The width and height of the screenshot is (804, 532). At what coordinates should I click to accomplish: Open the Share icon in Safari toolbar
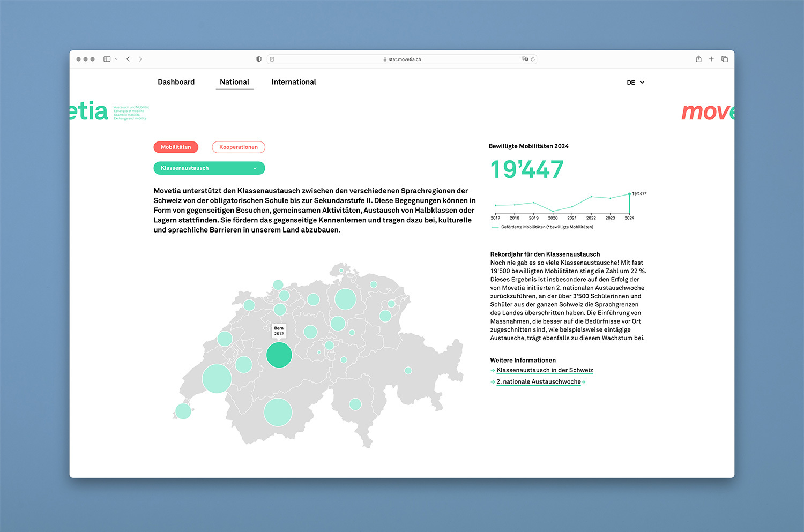[698, 59]
